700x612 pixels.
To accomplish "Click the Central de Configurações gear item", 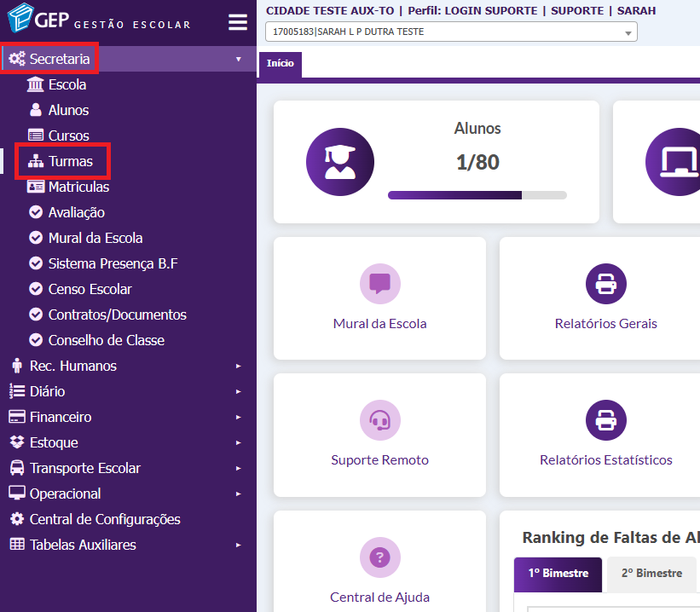I will coord(104,519).
